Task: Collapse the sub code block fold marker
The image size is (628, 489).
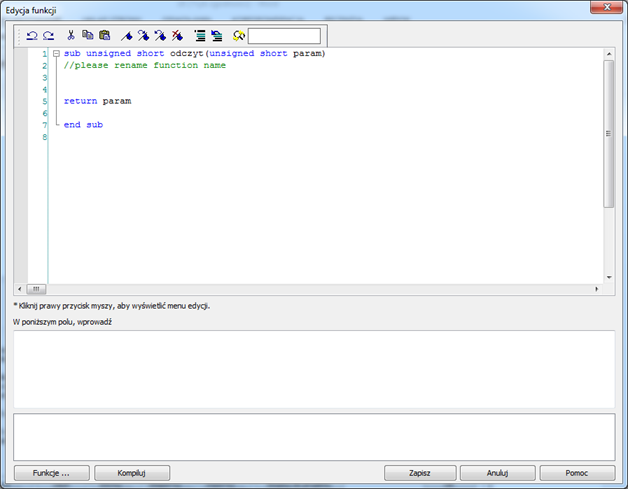Action: pos(56,53)
